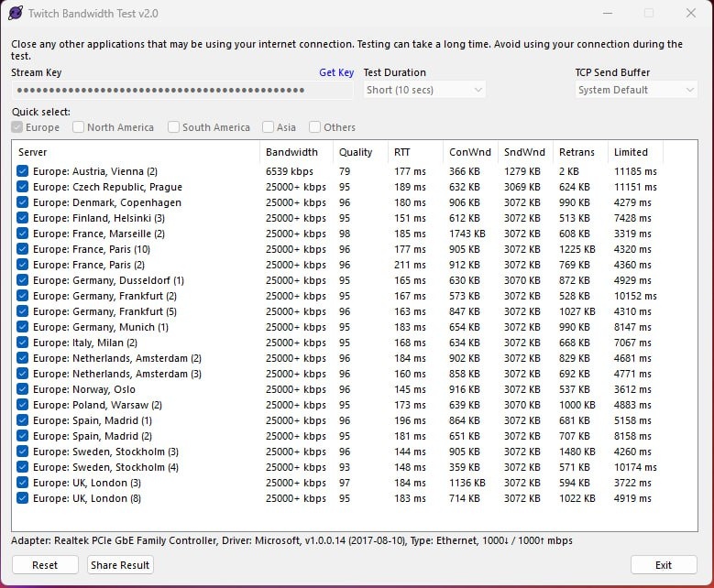Click the 11185 ms Limited value
The image size is (714, 588).
635,171
